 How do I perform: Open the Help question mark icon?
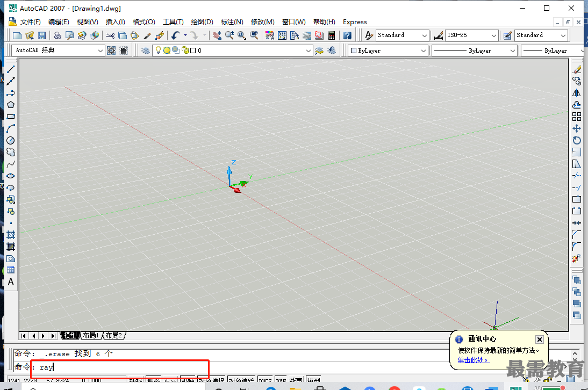(347, 35)
